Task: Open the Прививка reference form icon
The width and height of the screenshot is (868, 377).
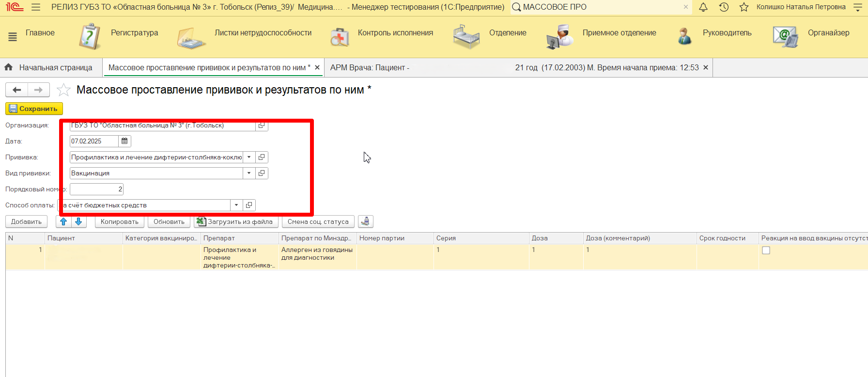Action: pyautogui.click(x=262, y=157)
